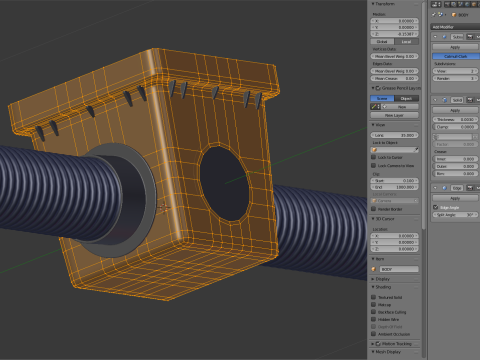The height and width of the screenshot is (360, 480).
Task: Expand the Display panel
Action: coord(373,279)
